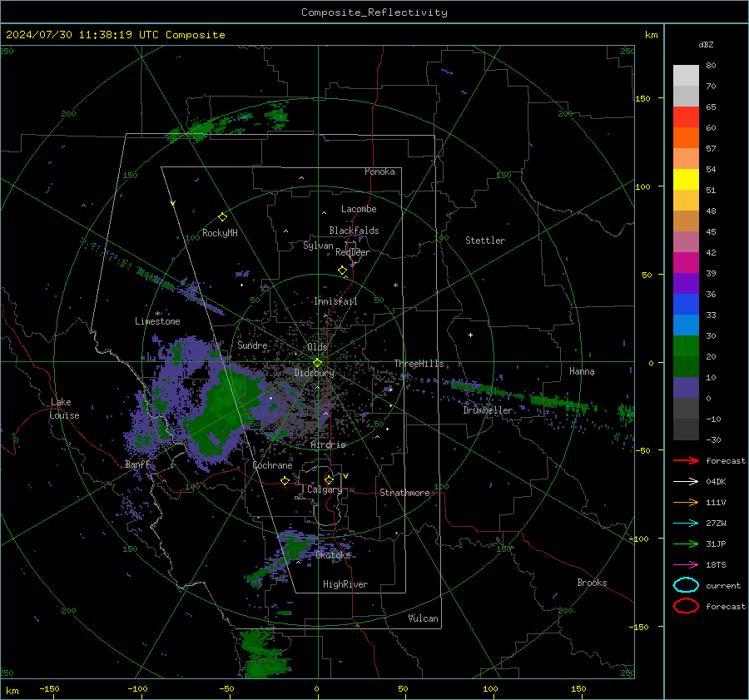This screenshot has height=700, width=749.
Task: Click the Innisfail city label
Action: (335, 301)
